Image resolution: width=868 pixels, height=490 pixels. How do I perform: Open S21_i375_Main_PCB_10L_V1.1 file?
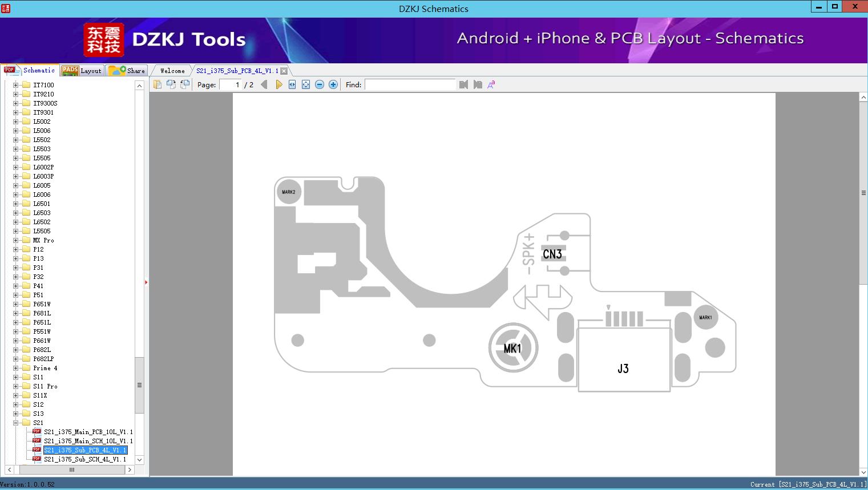click(x=88, y=432)
